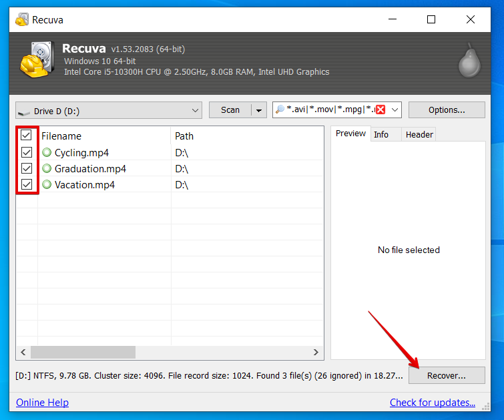Viewport: 504px width, 420px height.
Task: Uncheck the Graduation.mp4 checkbox
Action: pos(27,168)
